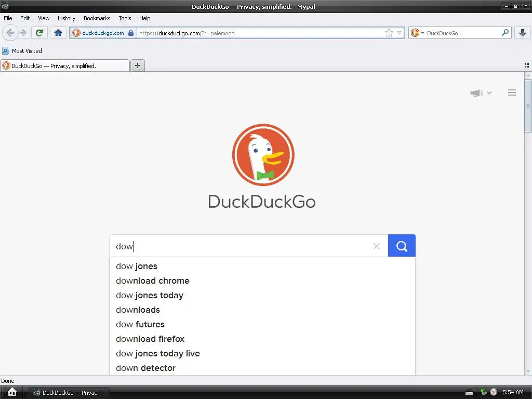
Task: Click the scrollbar down arrow
Action: click(x=528, y=372)
